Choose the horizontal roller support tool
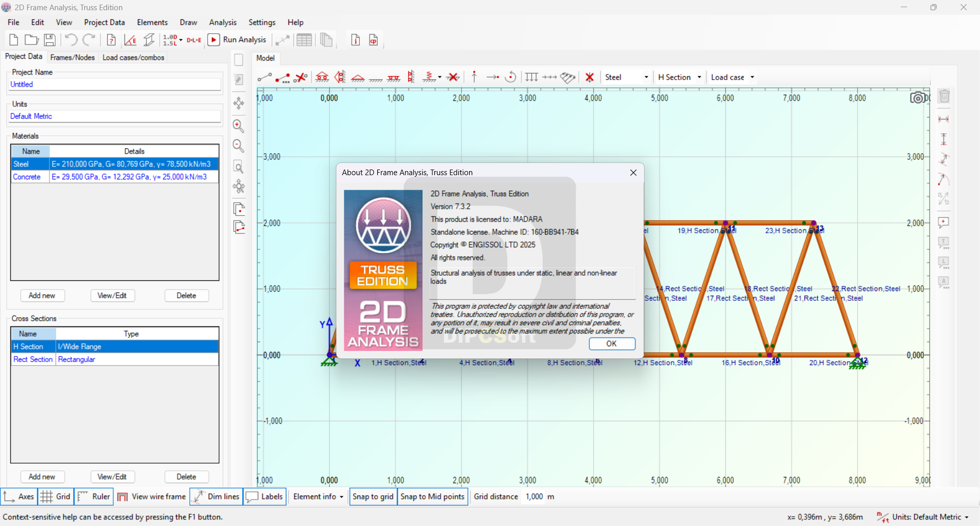The width and height of the screenshot is (980, 526). click(322, 77)
